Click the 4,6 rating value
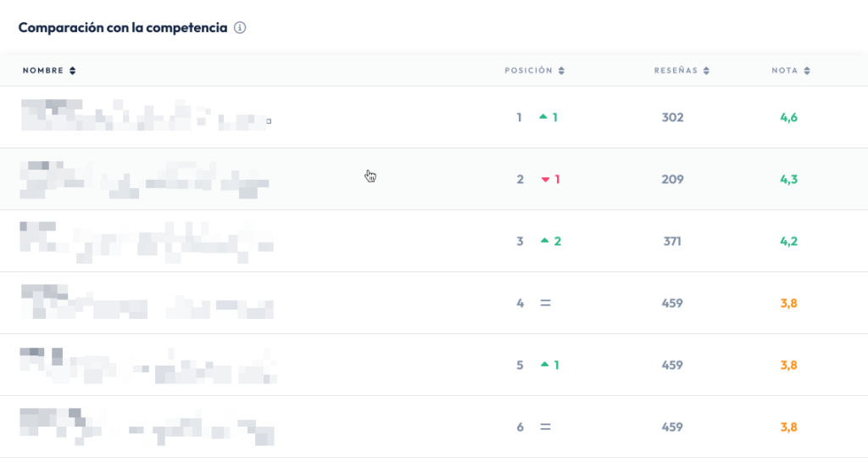The image size is (868, 458). (x=788, y=118)
